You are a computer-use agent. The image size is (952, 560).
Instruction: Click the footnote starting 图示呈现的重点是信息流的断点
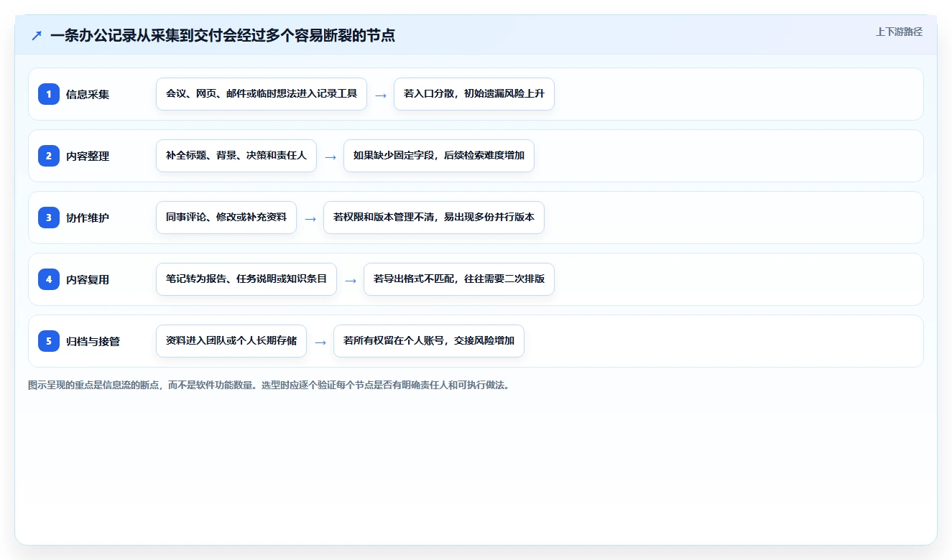coord(269,385)
